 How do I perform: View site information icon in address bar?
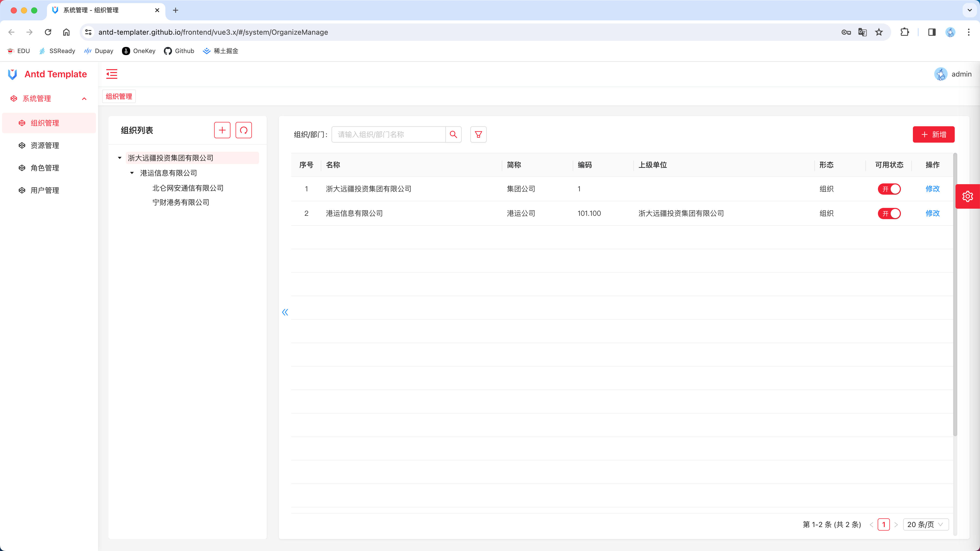88,32
